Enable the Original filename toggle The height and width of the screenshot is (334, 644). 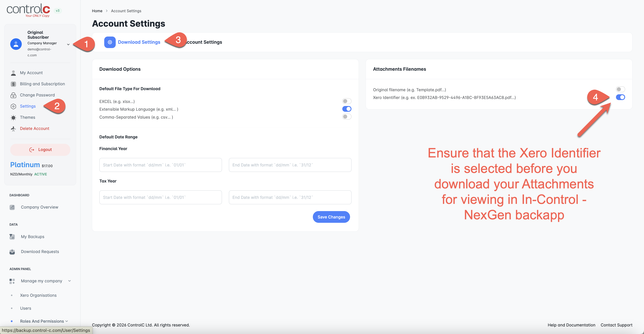point(620,89)
